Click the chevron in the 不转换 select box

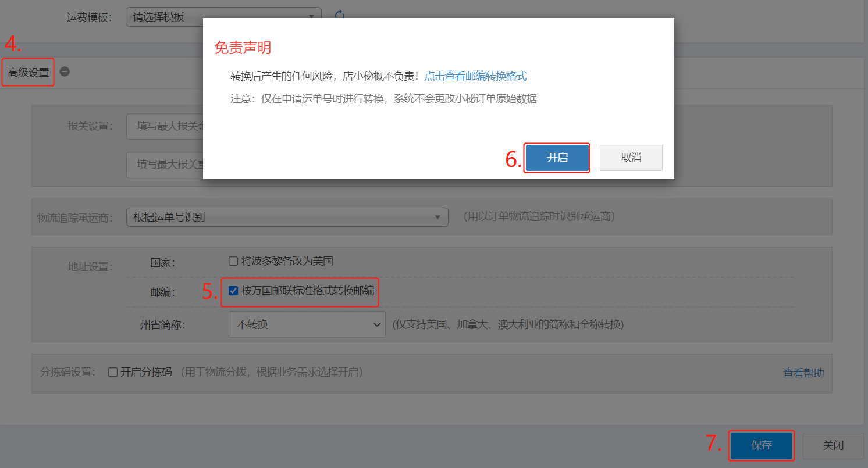pos(376,324)
